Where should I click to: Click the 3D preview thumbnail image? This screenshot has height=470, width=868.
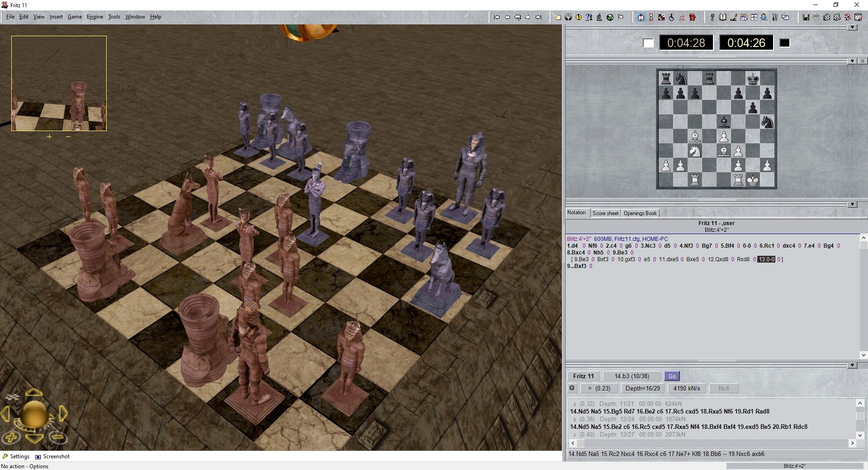coord(59,84)
